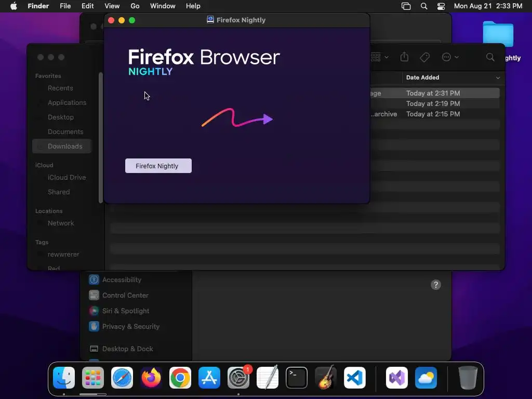This screenshot has width=532, height=399.
Task: Select Documents in Finder sidebar
Action: click(x=65, y=132)
